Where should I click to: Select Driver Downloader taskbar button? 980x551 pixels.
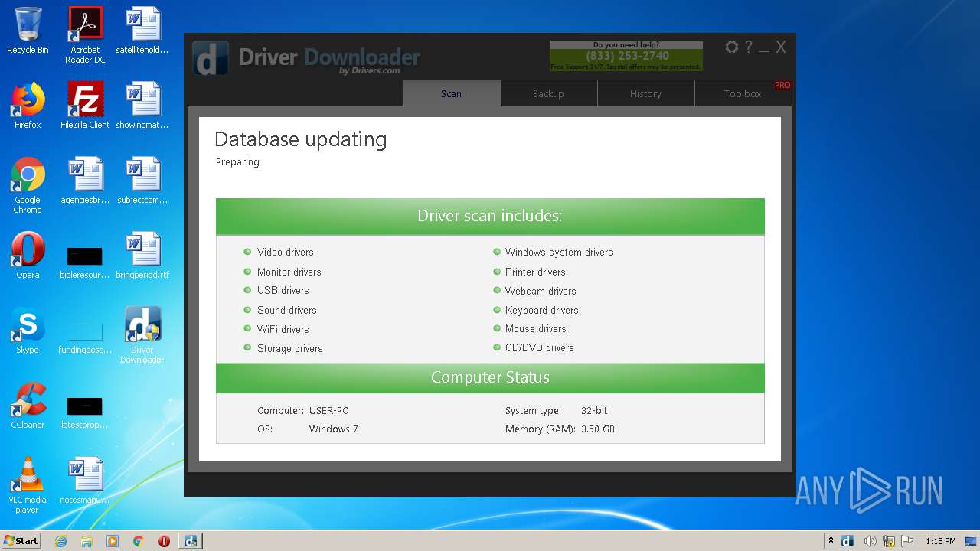[190, 541]
